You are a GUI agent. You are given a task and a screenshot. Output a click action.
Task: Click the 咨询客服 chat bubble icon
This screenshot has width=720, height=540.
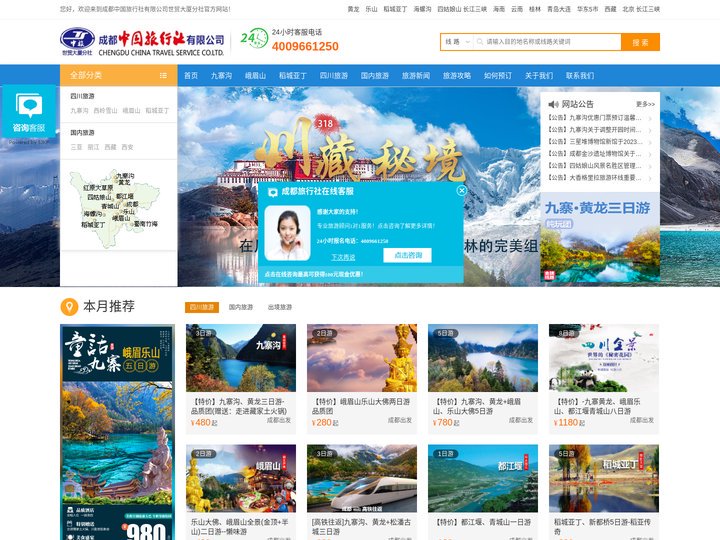[29, 105]
